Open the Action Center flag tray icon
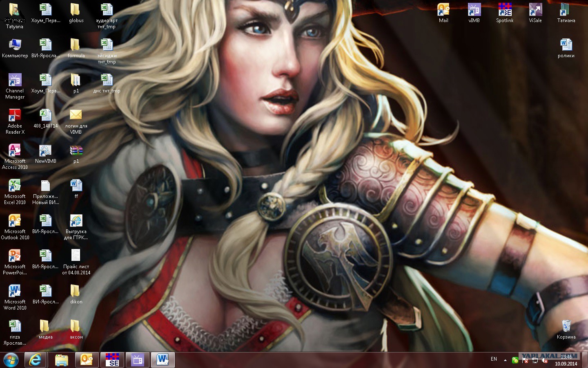Image resolution: width=588 pixels, height=368 pixels. pyautogui.click(x=525, y=361)
